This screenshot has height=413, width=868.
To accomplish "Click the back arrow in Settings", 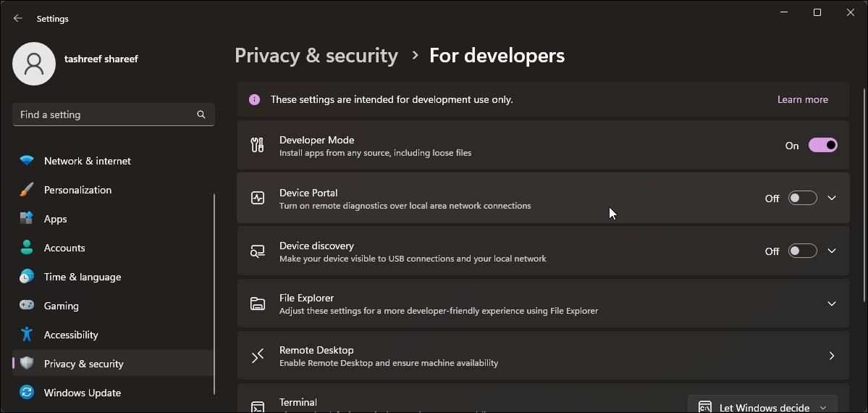I will (17, 18).
